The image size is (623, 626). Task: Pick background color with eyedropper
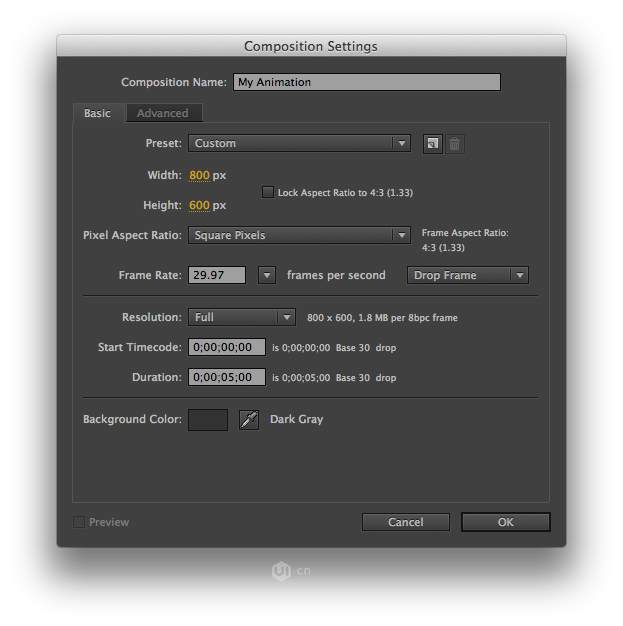(249, 420)
